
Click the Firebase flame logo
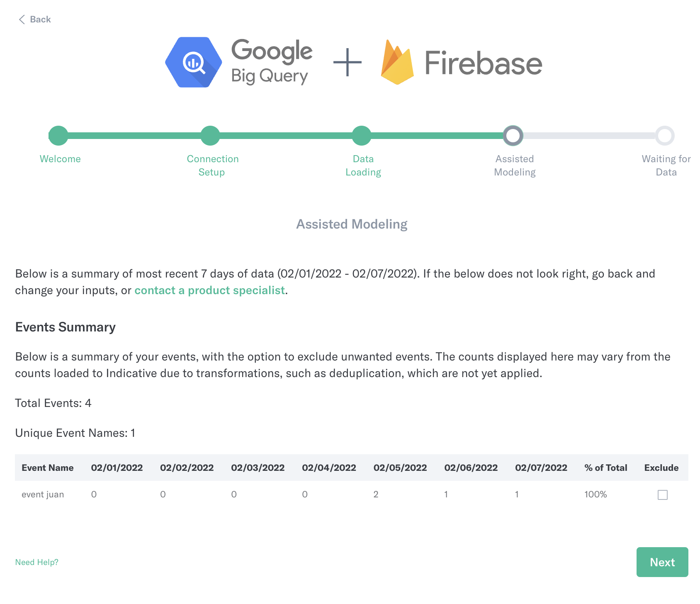coord(397,62)
